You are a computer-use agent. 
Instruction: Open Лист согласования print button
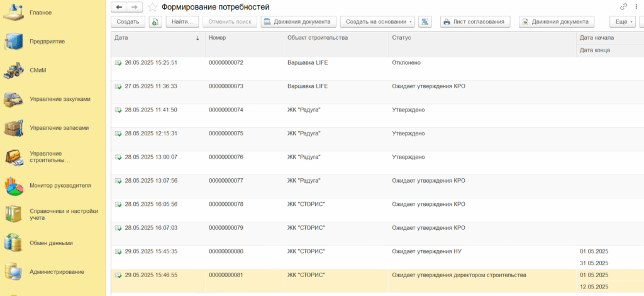pyautogui.click(x=475, y=22)
